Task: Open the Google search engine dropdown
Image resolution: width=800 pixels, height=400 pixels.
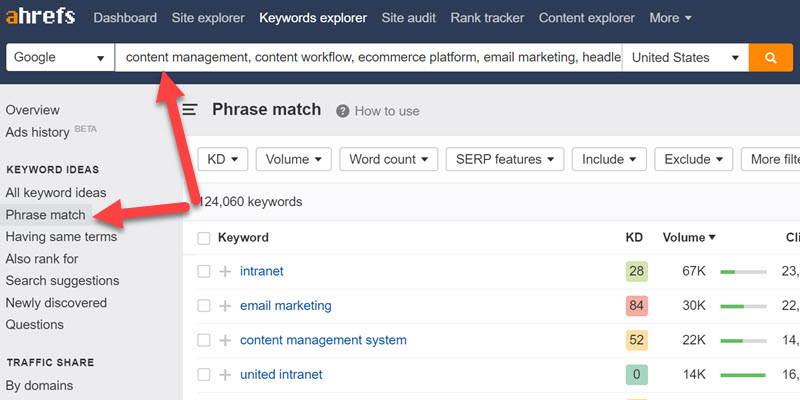Action: click(60, 58)
